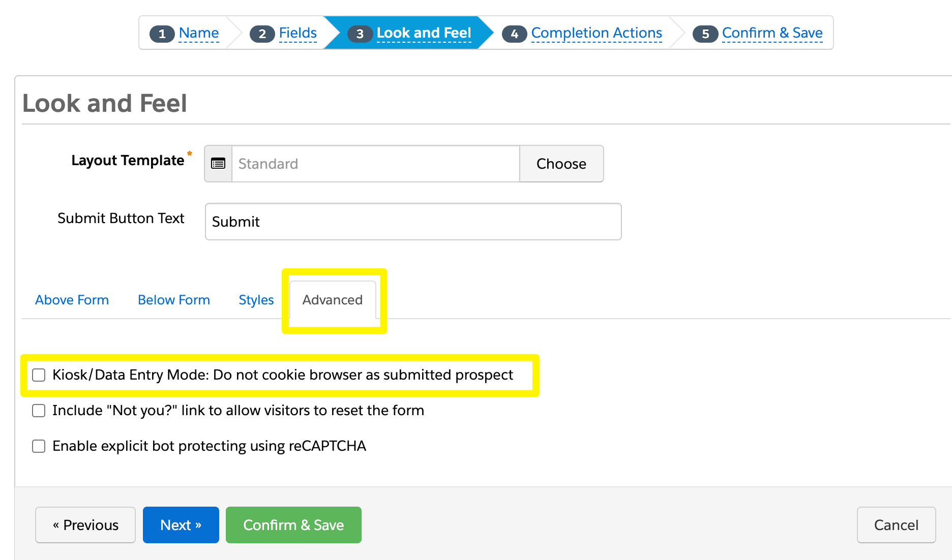Click the step 4 number badge
This screenshot has width=952, height=560.
pos(515,34)
